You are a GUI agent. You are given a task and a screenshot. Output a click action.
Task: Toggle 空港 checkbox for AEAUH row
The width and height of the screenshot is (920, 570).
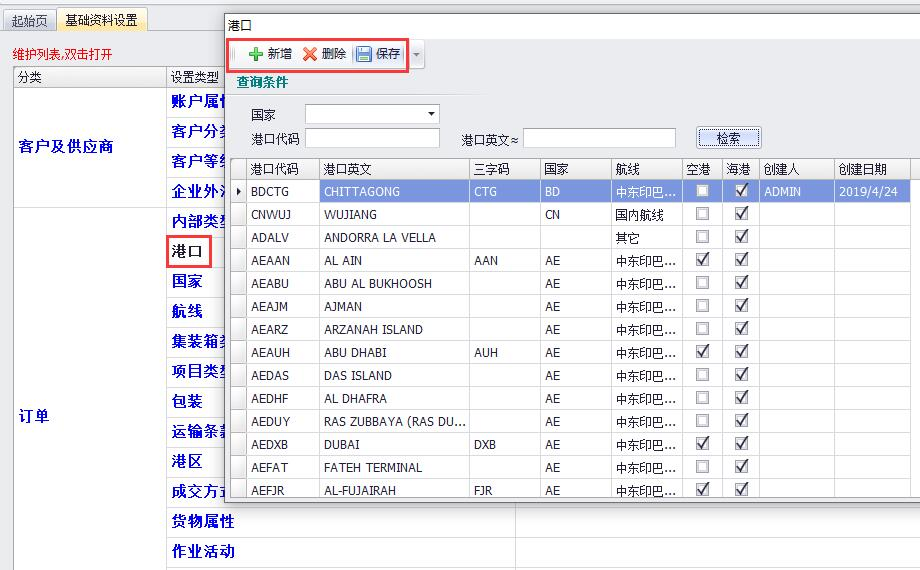(x=702, y=352)
